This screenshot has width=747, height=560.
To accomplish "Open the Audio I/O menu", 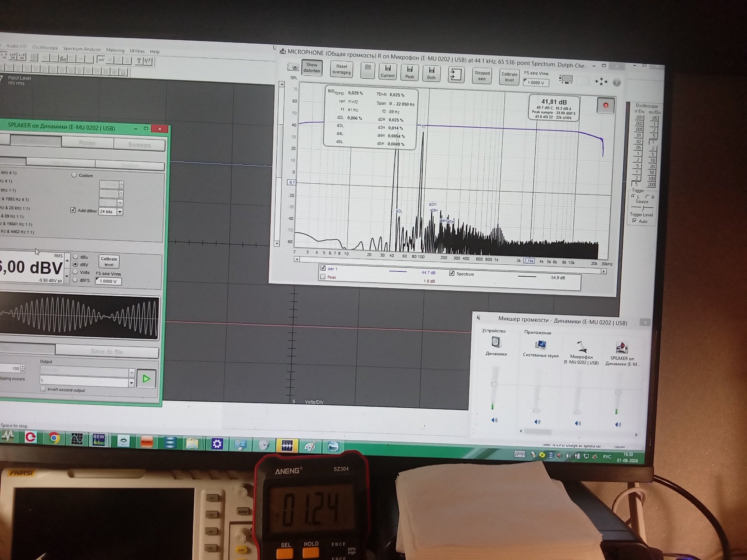I will 16,46.
